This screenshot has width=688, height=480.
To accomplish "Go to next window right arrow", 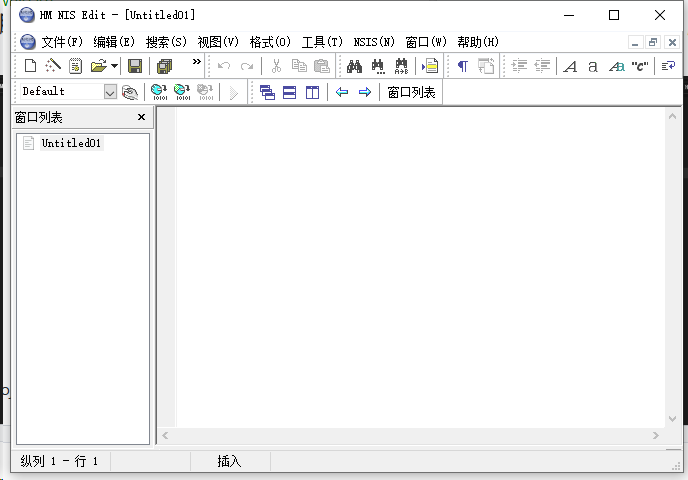I will tap(365, 92).
